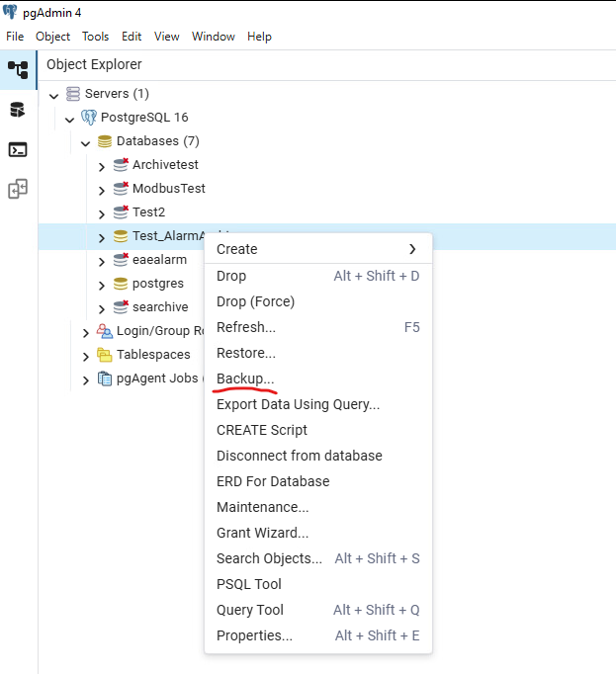Image resolution: width=616 pixels, height=674 pixels.
Task: Open the Object menu
Action: point(53,37)
